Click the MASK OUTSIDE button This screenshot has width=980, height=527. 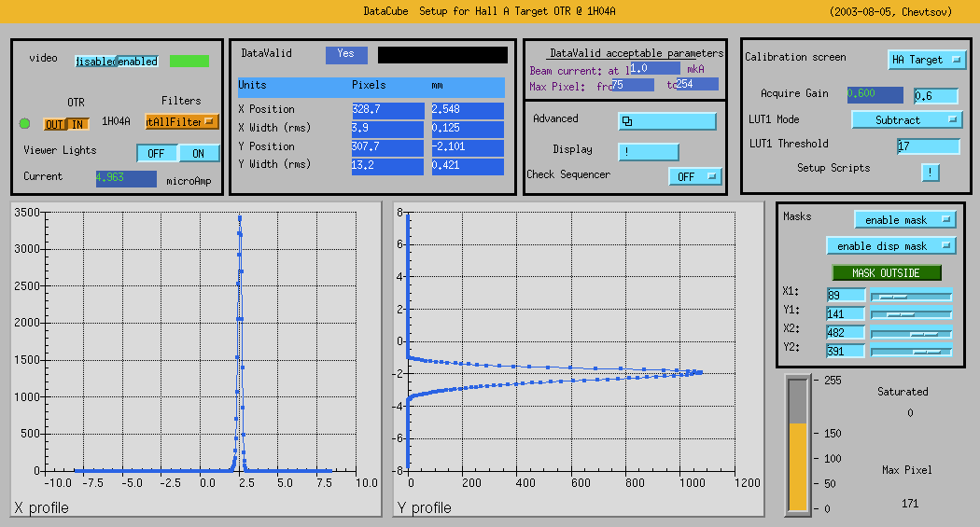pos(887,273)
